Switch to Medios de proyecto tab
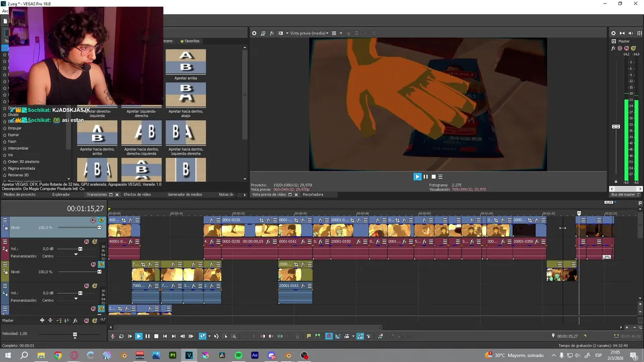The width and height of the screenshot is (644, 362). 20,195
